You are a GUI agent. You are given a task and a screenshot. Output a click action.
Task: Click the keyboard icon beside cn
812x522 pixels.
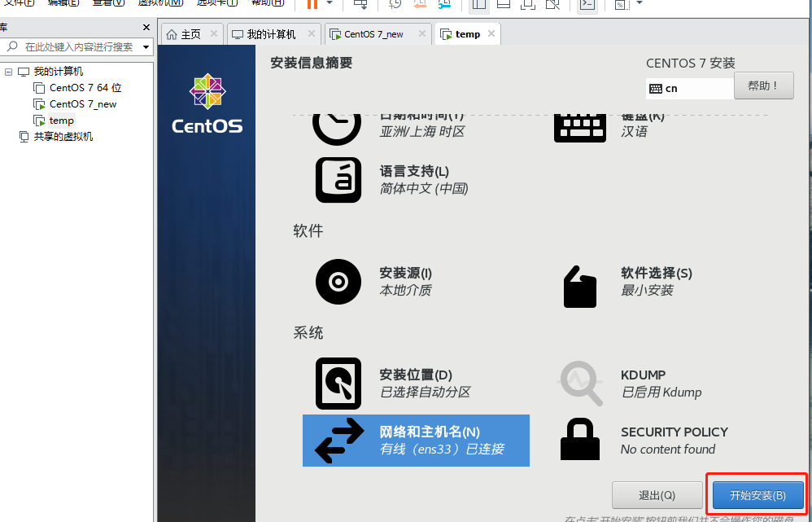[x=656, y=89]
